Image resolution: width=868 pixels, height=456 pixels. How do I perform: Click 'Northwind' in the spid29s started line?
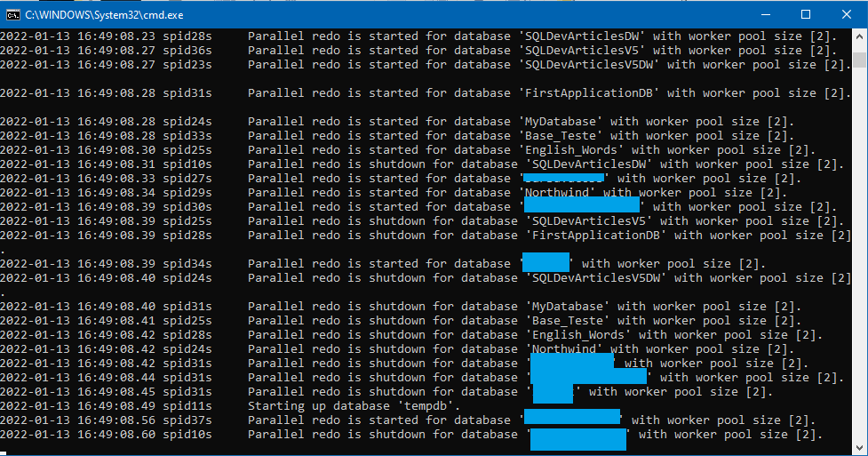558,193
